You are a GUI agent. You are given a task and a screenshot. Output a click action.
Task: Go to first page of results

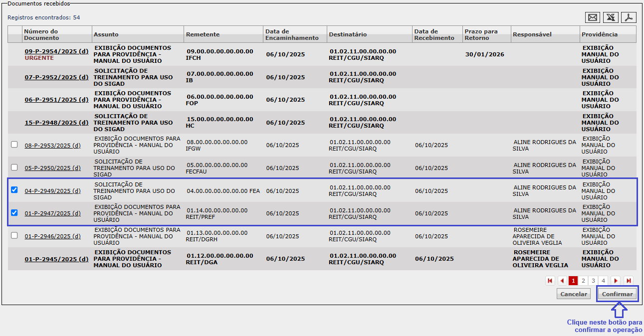550,281
